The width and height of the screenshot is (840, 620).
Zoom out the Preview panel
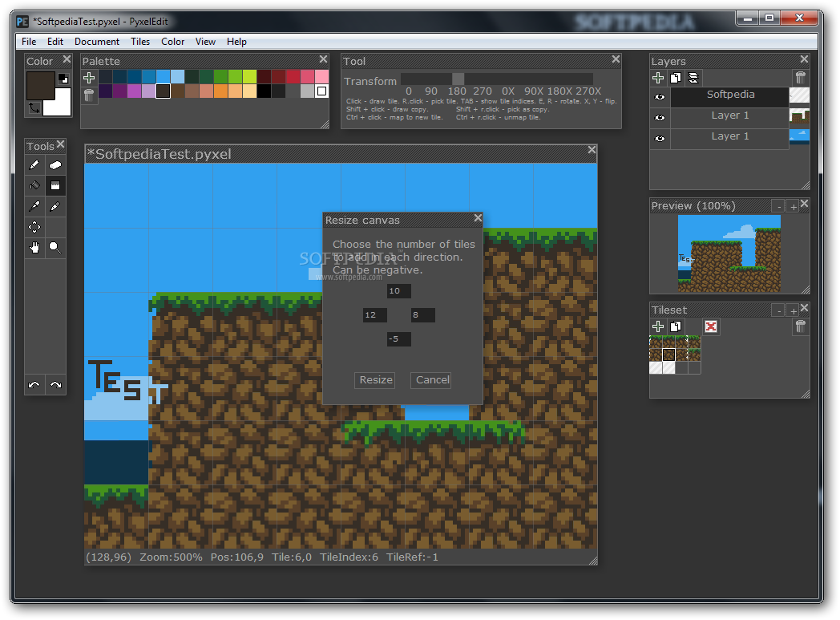click(x=778, y=206)
